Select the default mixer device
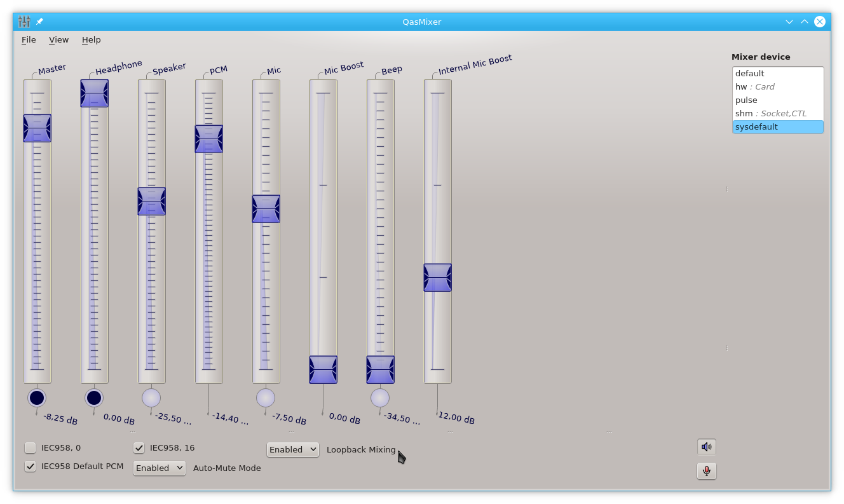 point(778,74)
